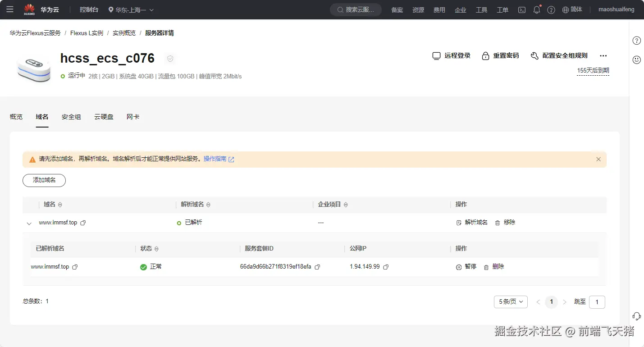Open the more actions "..." icon
Screen dimensions: 644x347
[x=603, y=56]
